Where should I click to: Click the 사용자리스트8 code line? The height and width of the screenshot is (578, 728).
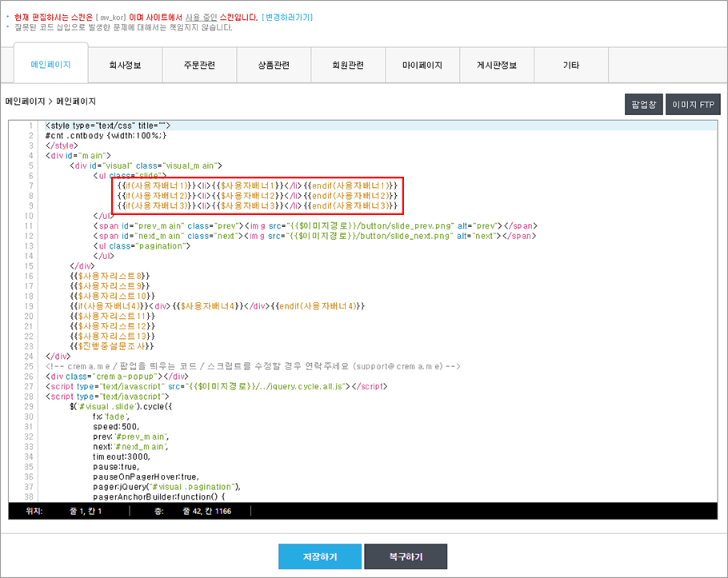click(110, 276)
